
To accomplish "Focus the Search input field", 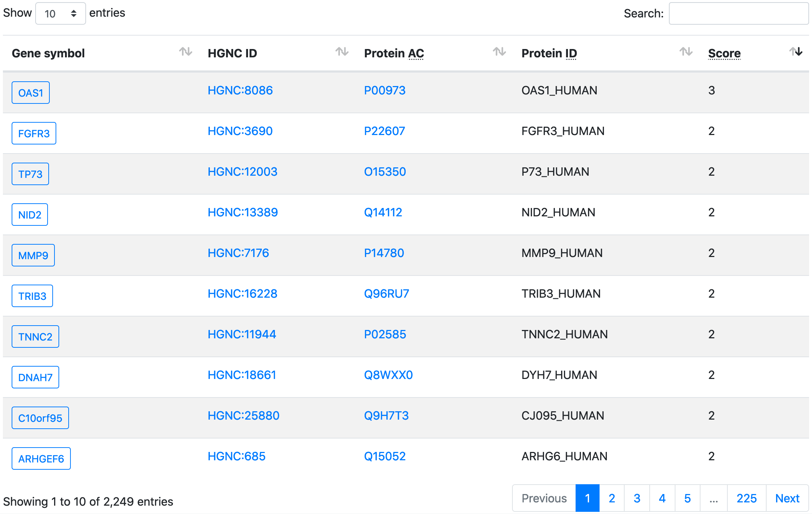I will tap(739, 13).
